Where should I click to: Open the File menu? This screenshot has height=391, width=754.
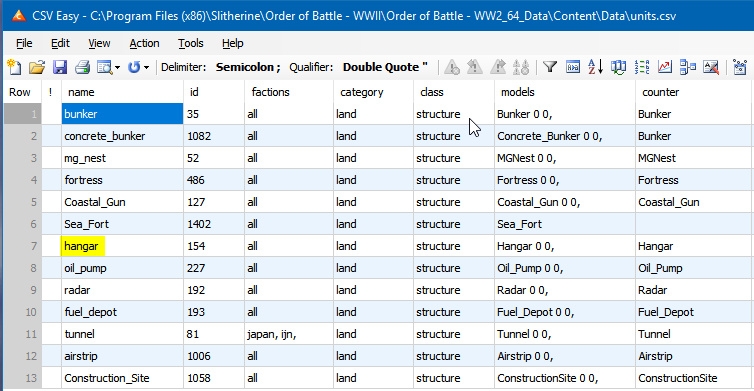point(24,43)
